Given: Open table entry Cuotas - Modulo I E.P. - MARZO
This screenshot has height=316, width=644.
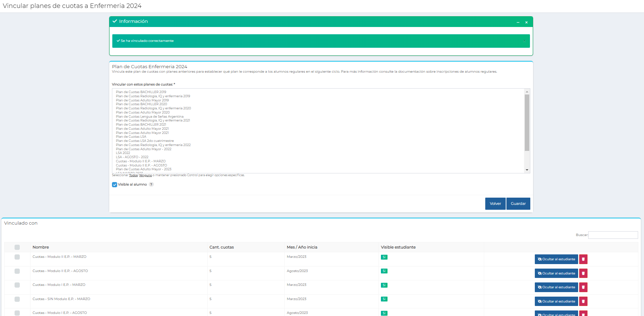Looking at the screenshot, I should [59, 285].
